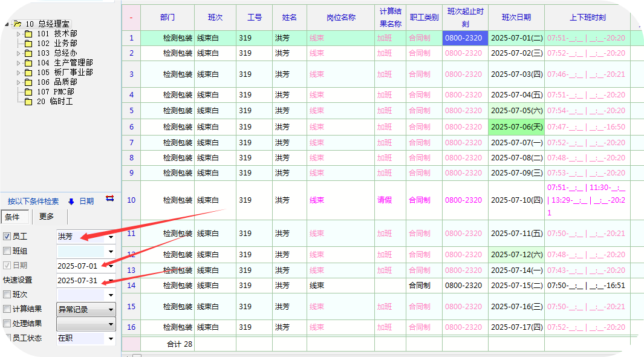Click the red-blue swap arrows icon
The image size is (644, 357).
pyautogui.click(x=109, y=198)
